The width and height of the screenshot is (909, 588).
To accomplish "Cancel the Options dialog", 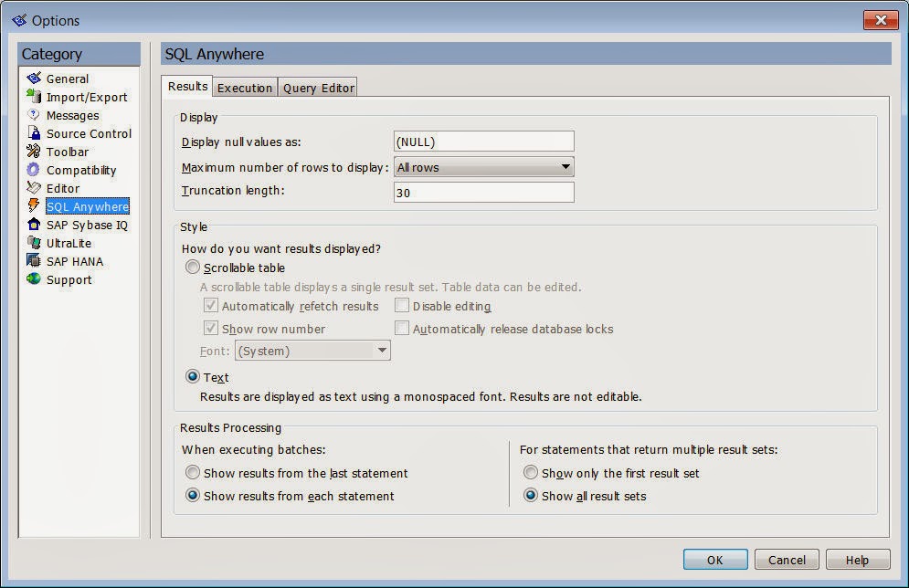I will tap(787, 559).
